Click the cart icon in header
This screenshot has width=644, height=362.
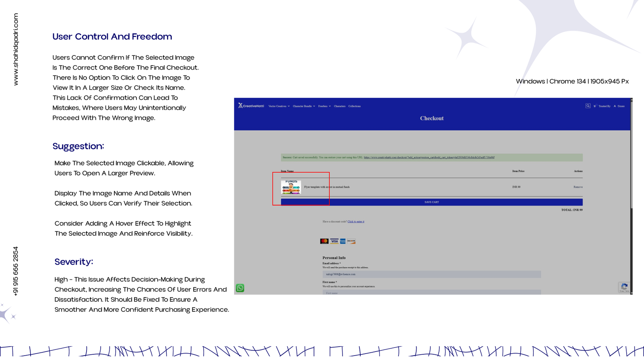(x=594, y=106)
